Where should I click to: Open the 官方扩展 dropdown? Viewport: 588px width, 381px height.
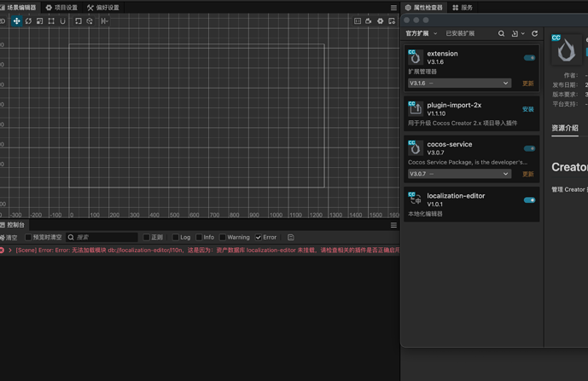[421, 33]
